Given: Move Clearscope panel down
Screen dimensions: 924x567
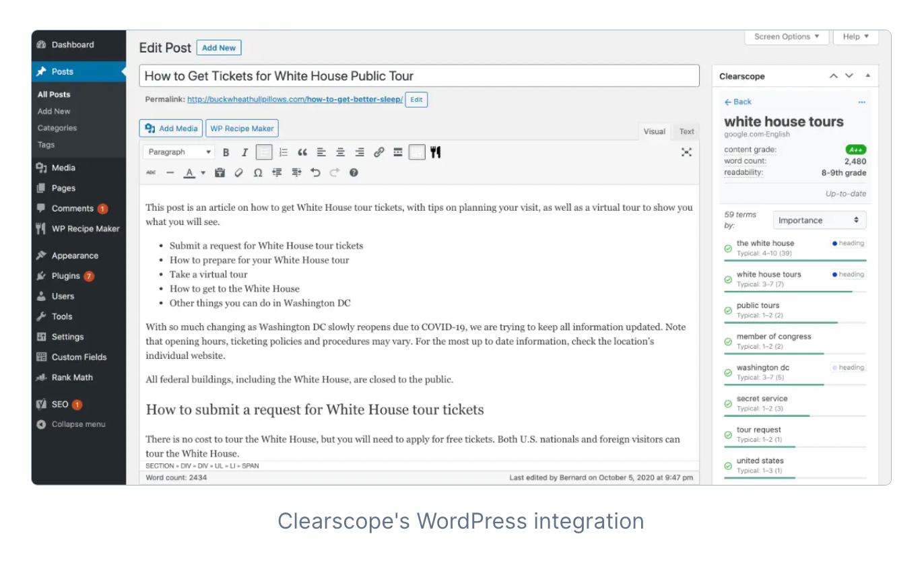Looking at the screenshot, I should (849, 76).
